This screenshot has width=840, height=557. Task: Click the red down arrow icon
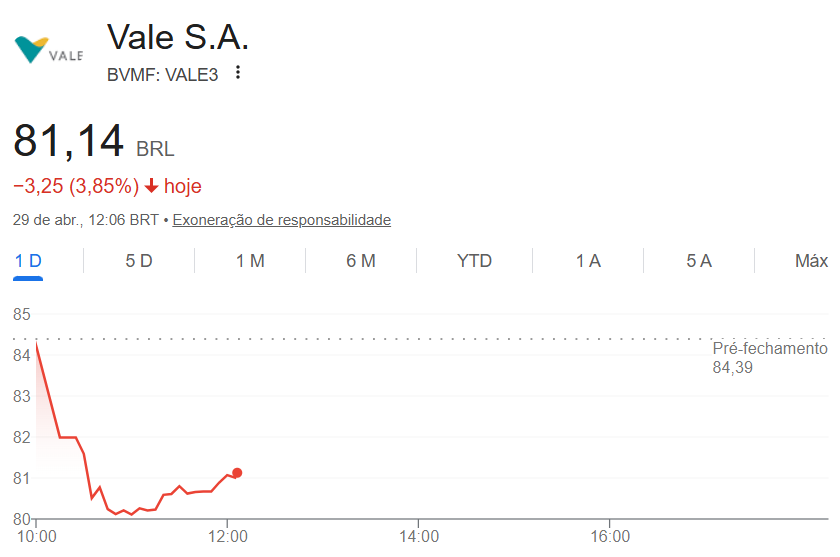coord(151,185)
